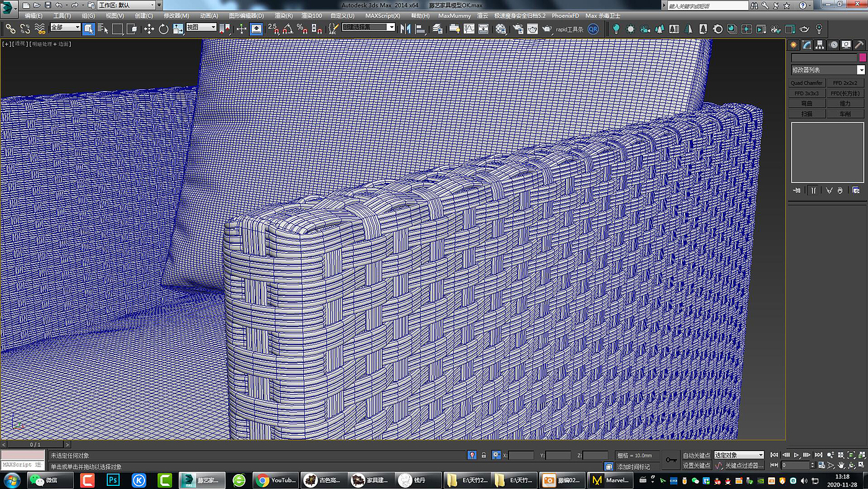
Task: Click the blue QR toolbar icon
Action: [x=593, y=29]
